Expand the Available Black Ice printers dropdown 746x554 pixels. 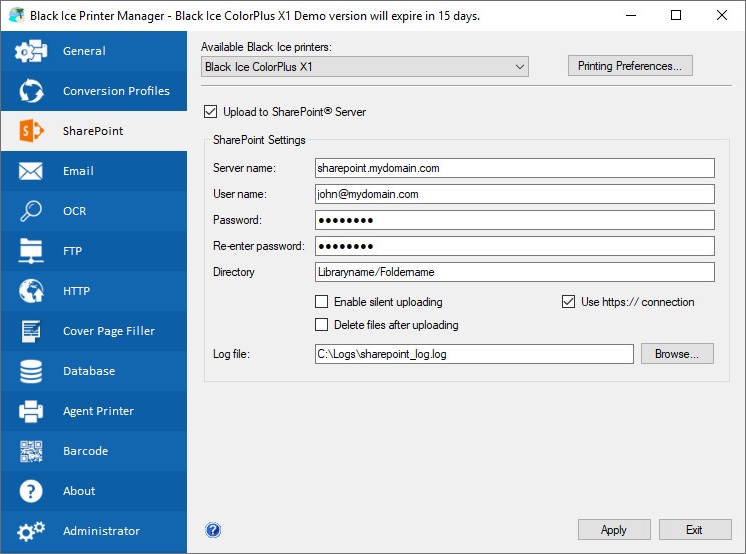click(520, 67)
